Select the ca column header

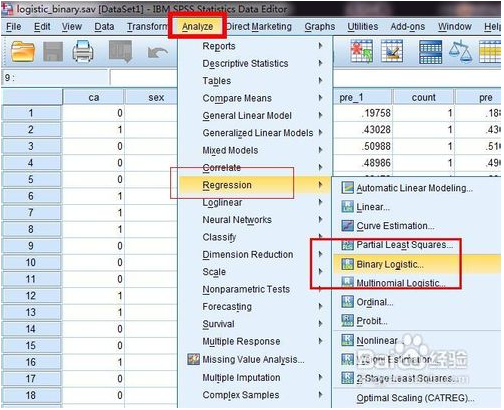[94, 97]
